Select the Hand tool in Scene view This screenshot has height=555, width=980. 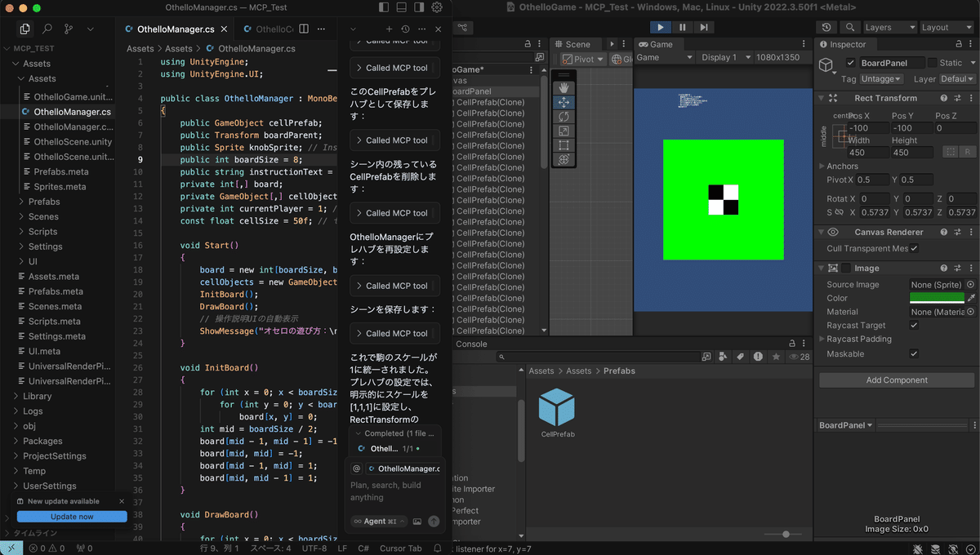click(564, 87)
